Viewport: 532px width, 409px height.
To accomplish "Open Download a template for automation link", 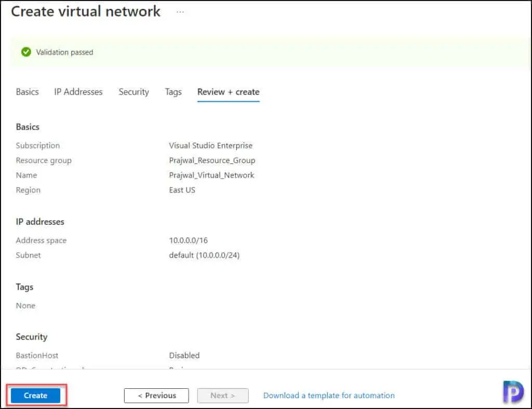I will pos(329,396).
